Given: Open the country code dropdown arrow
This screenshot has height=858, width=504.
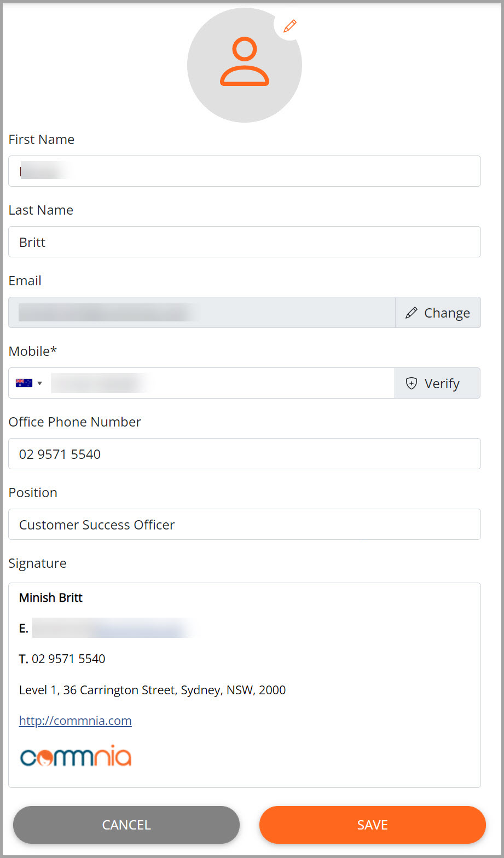Looking at the screenshot, I should (39, 383).
